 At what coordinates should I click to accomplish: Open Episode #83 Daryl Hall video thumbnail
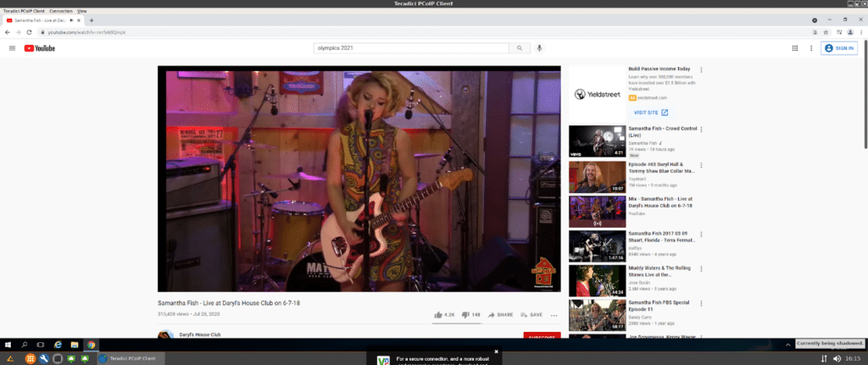tap(598, 177)
